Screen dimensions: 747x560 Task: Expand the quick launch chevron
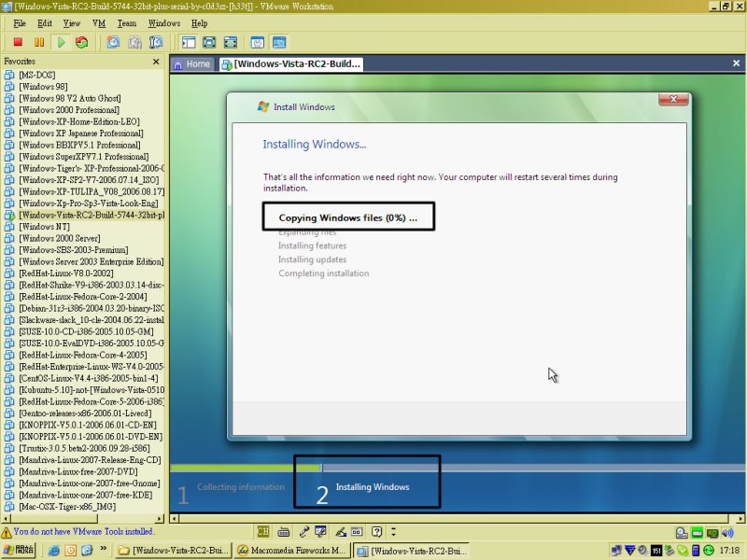[x=103, y=549]
